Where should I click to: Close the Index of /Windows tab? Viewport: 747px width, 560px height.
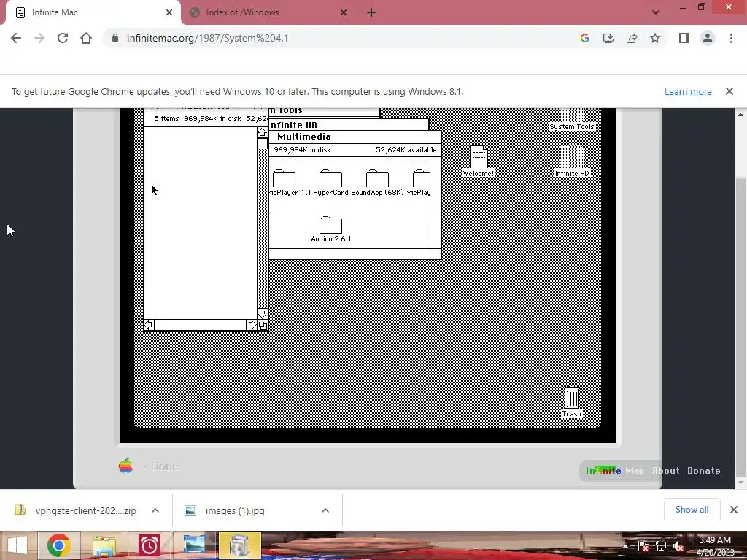[344, 12]
